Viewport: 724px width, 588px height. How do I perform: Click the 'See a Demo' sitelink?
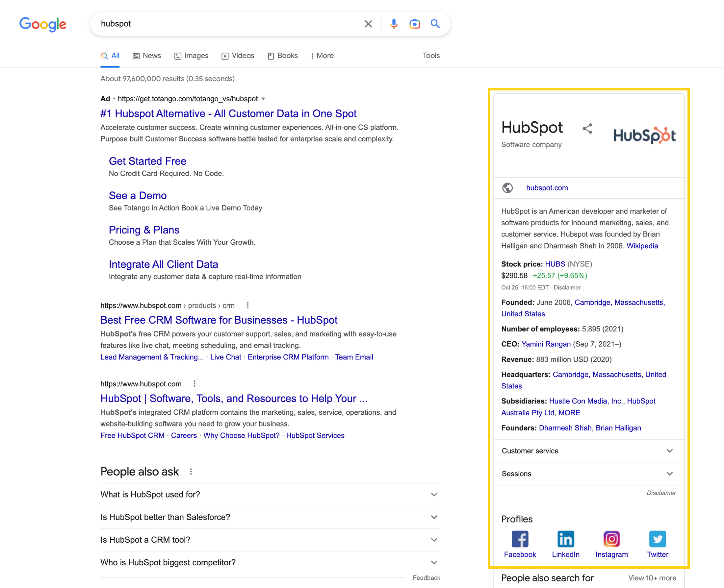click(x=138, y=196)
